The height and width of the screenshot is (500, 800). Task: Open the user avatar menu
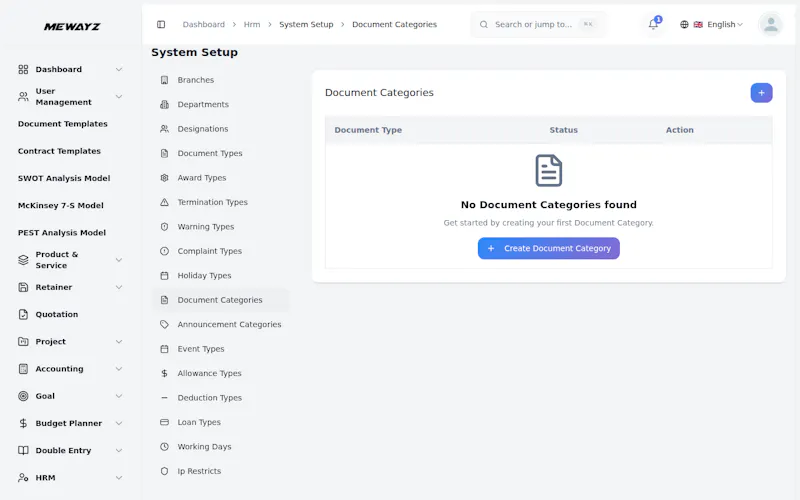(770, 24)
